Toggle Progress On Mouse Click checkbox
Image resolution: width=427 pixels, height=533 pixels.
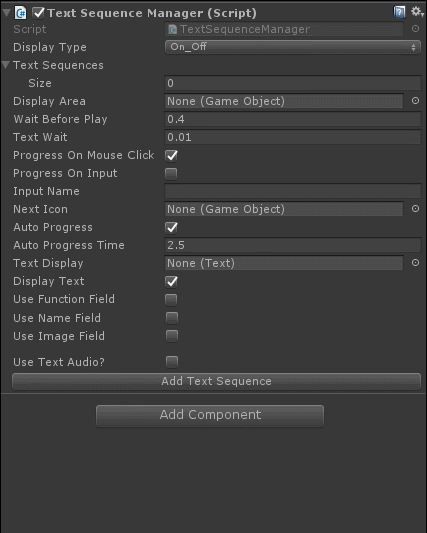coord(171,155)
